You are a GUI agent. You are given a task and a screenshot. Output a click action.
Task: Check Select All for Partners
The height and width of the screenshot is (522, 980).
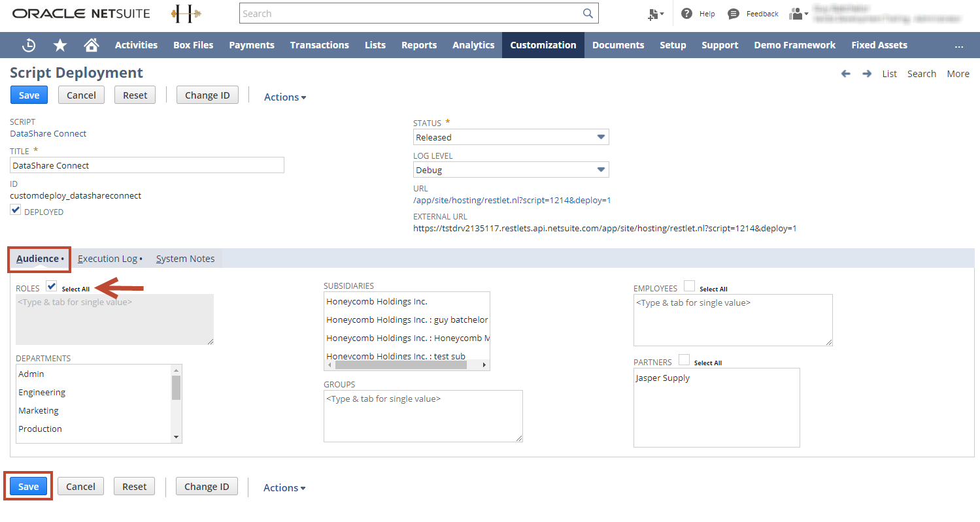pyautogui.click(x=684, y=360)
